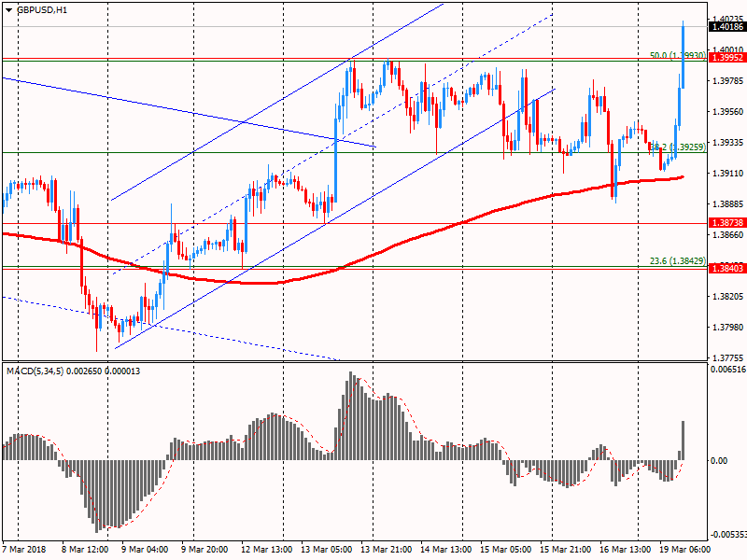Screen dimensions: 747x560
Task: Open the dropdown triangle beside GBPUSD,H1
Action: [9, 10]
